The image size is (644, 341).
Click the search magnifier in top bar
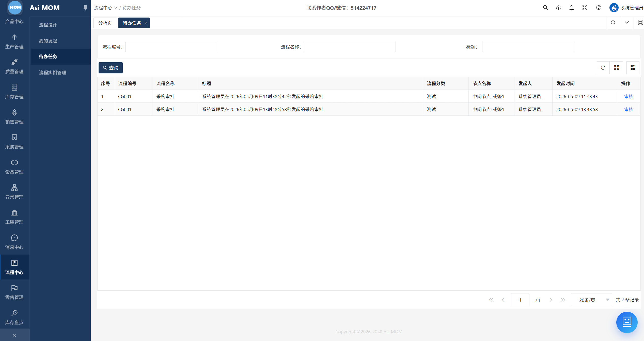545,8
